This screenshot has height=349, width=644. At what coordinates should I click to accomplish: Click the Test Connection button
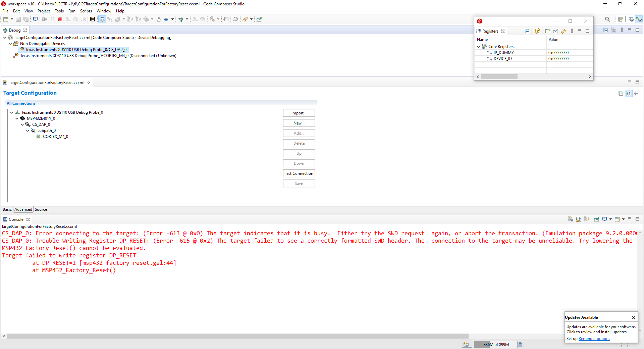(299, 173)
